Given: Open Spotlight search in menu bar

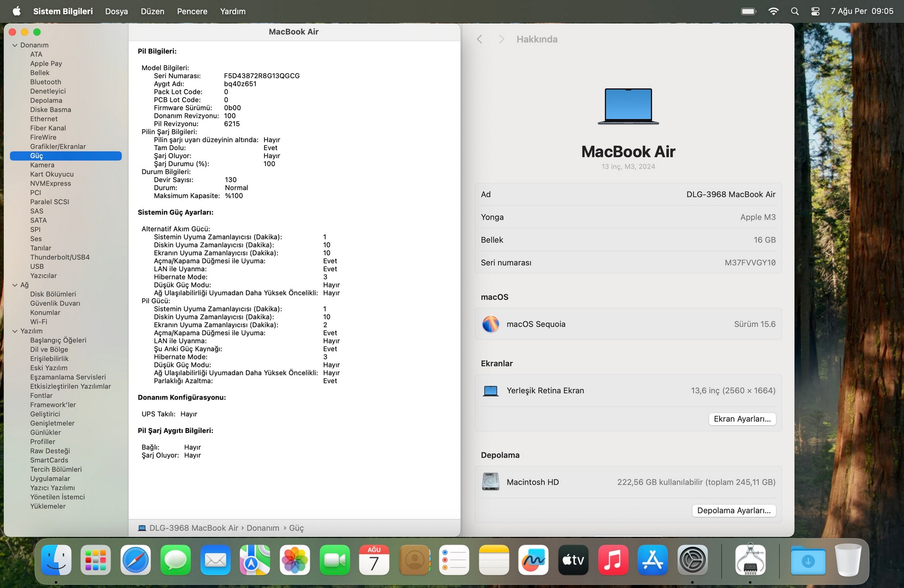Looking at the screenshot, I should pos(795,11).
